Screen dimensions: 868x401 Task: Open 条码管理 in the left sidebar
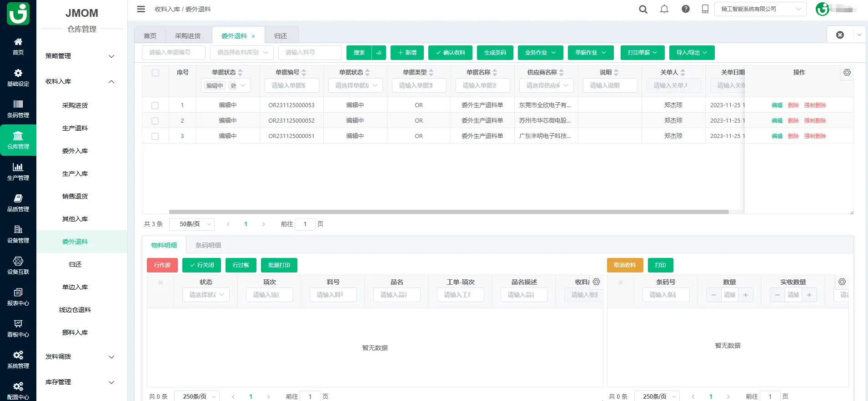pos(18,109)
